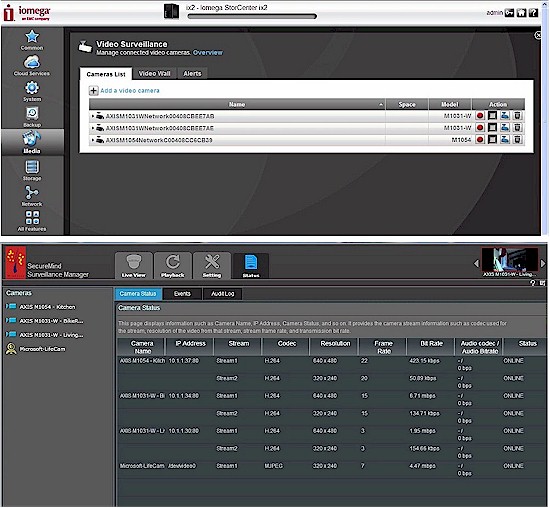Switch to the Cameras List tab
Image resolution: width=550 pixels, height=508 pixels.
(x=106, y=74)
